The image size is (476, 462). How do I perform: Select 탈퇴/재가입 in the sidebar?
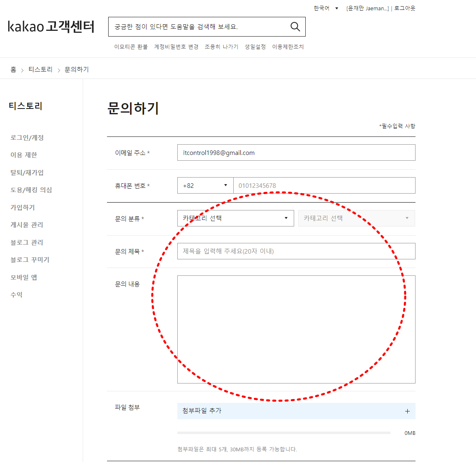(27, 172)
